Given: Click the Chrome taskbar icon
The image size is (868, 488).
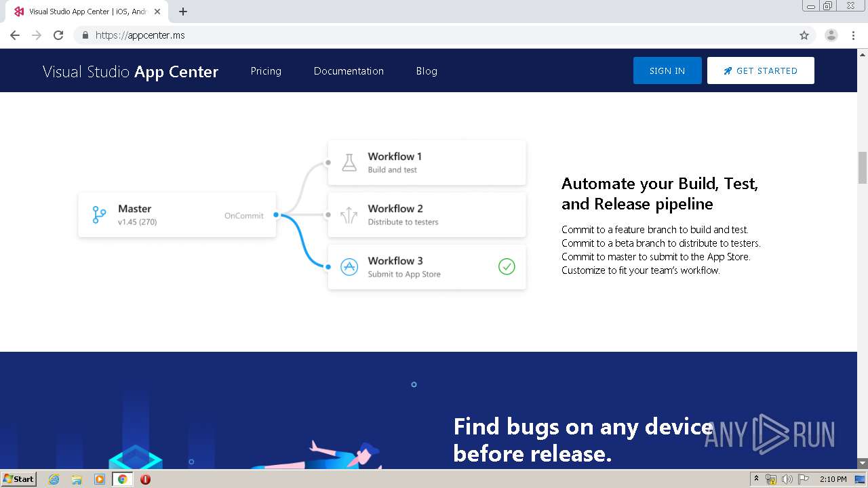Looking at the screenshot, I should click(123, 479).
